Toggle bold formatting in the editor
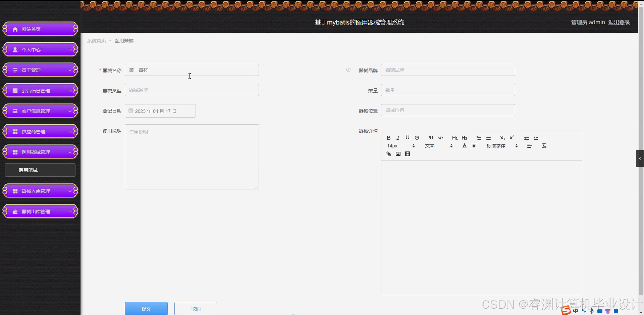 [388, 138]
